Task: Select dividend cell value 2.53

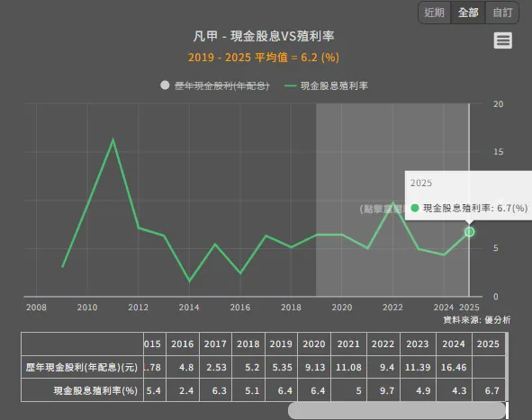Action: (x=216, y=367)
